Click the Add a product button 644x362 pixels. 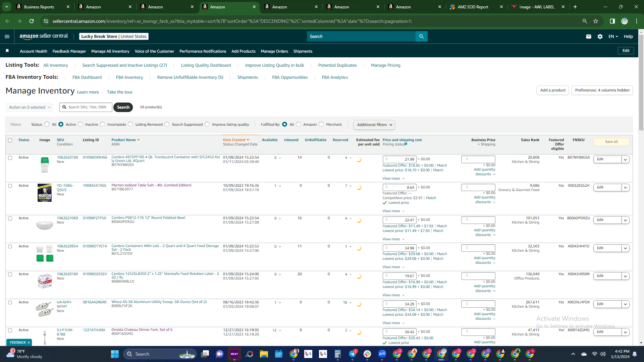tap(553, 90)
